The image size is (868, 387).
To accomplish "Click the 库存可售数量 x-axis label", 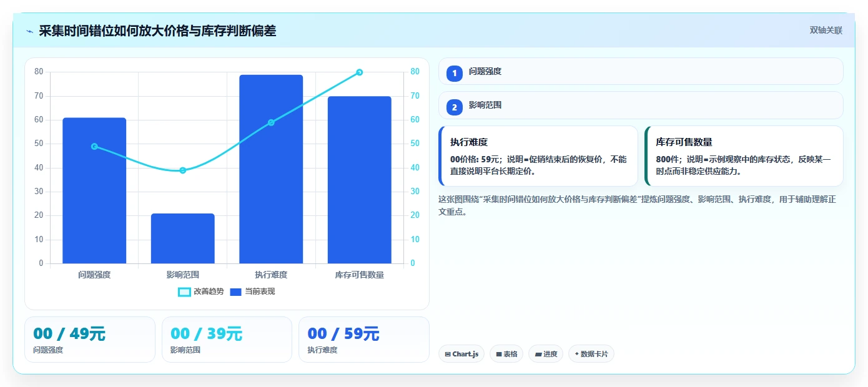I will pos(360,275).
